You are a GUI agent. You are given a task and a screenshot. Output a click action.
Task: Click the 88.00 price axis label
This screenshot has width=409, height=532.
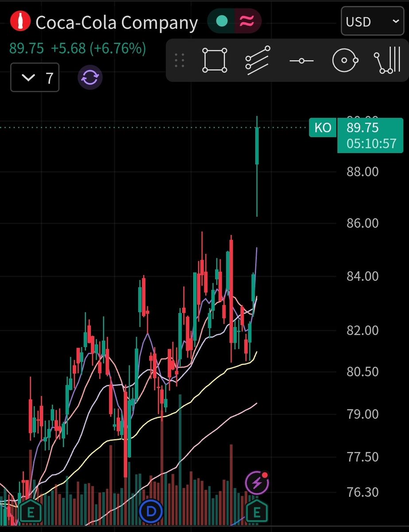pos(363,171)
